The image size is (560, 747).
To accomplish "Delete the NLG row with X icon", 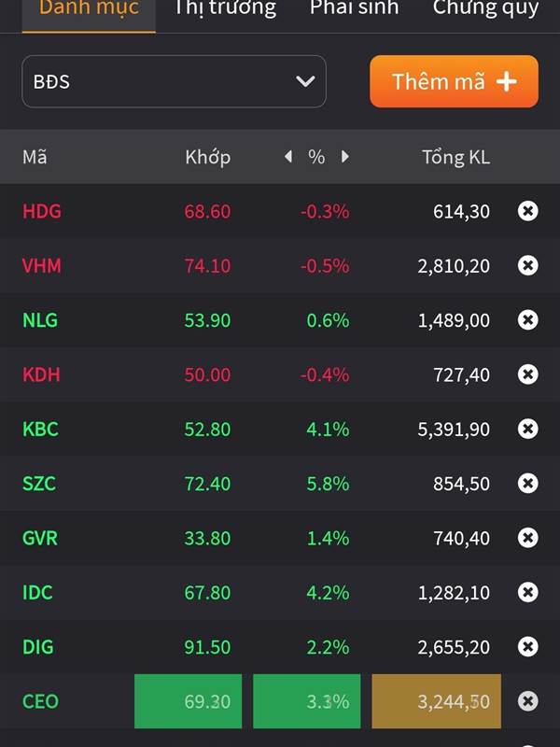I will [527, 320].
